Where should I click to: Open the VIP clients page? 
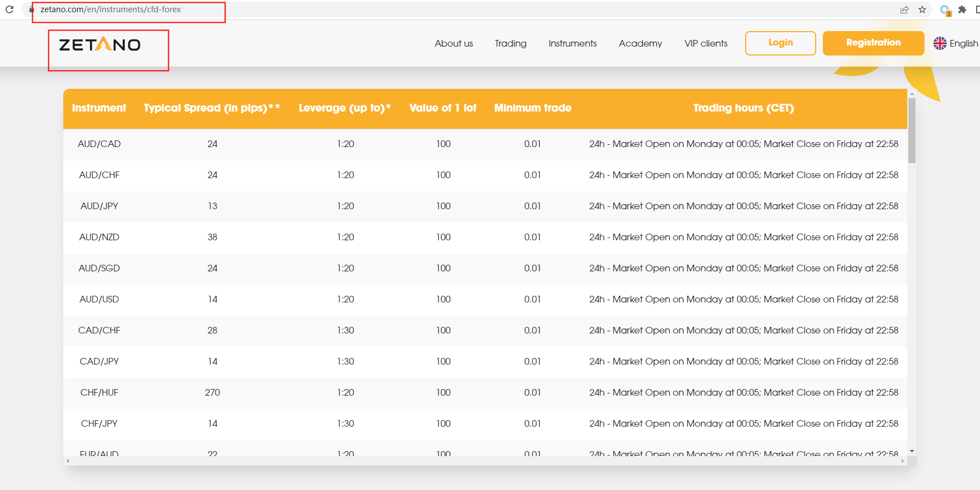click(706, 43)
